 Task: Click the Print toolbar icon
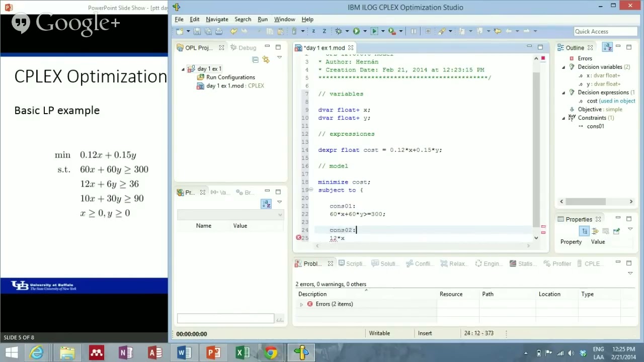218,31
